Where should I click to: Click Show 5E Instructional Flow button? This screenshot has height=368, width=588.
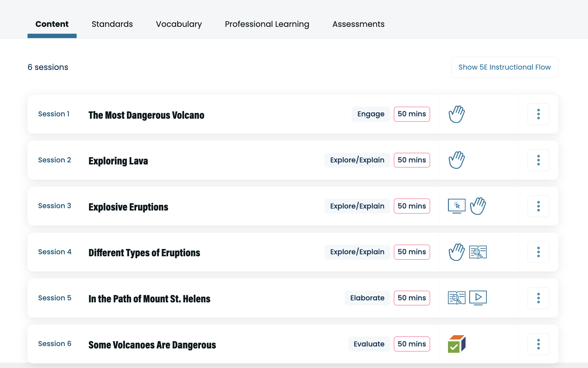tap(505, 67)
